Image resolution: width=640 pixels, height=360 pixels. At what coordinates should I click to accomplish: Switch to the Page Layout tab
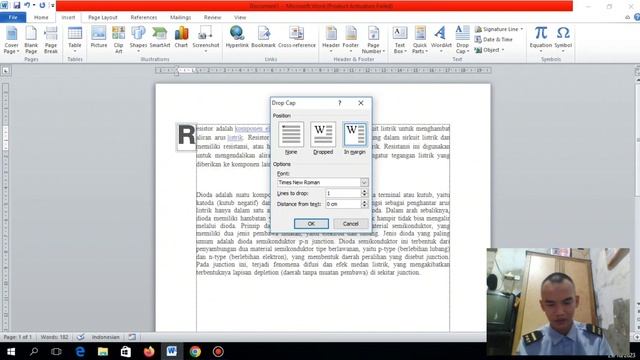click(102, 18)
